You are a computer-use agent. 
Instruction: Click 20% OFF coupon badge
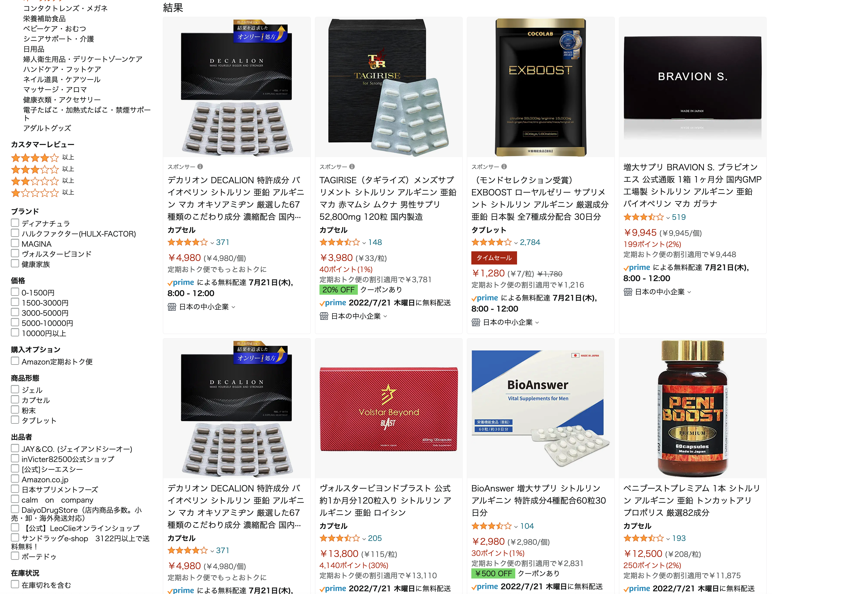click(x=338, y=290)
